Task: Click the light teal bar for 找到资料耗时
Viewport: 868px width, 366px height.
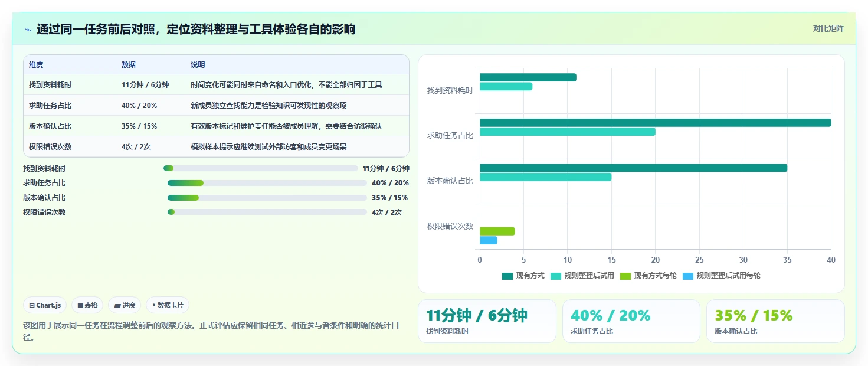Action: tap(506, 86)
